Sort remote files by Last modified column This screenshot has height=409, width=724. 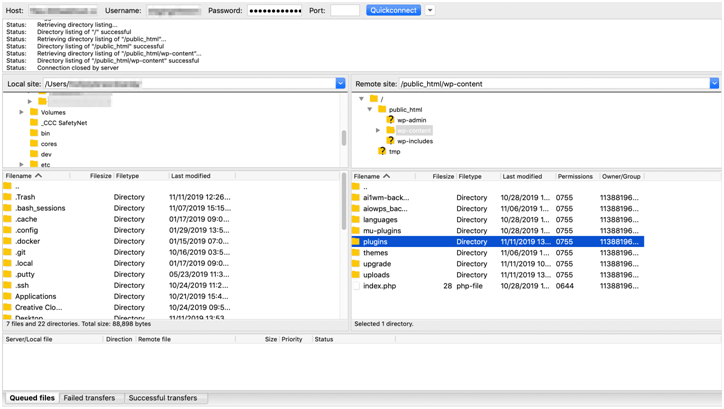click(522, 176)
